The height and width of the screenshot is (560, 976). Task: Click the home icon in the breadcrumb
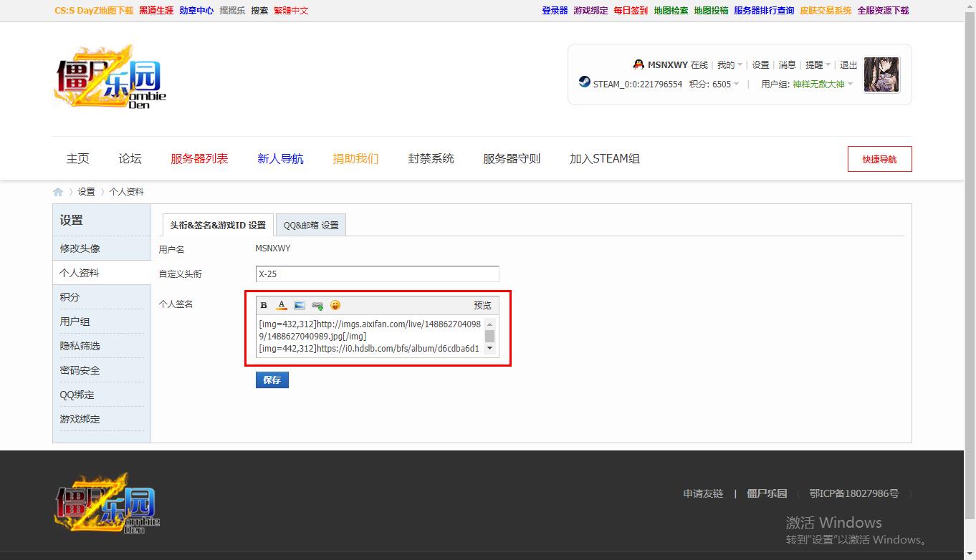[57, 191]
